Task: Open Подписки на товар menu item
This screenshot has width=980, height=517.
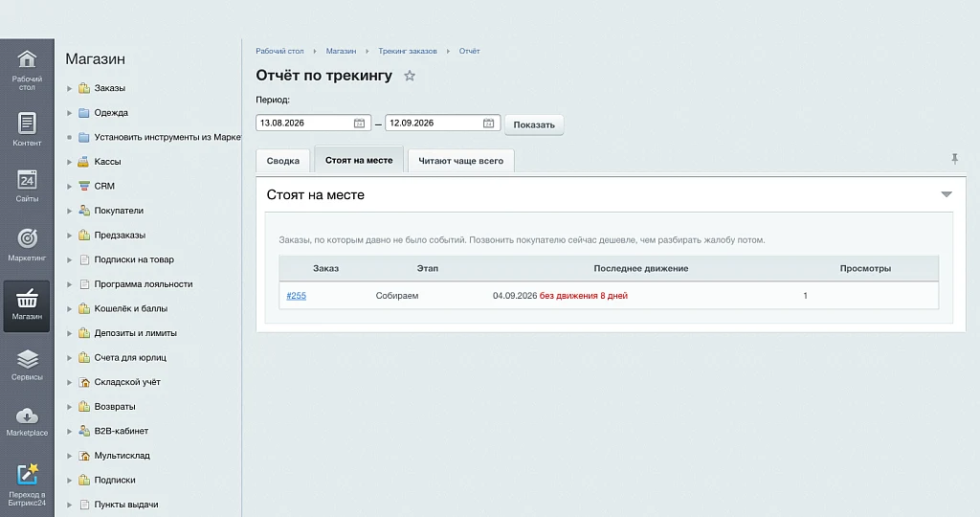Action: point(134,259)
